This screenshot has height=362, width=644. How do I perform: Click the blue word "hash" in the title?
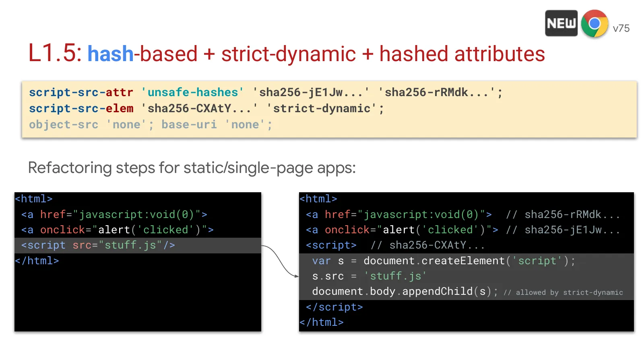[x=110, y=53]
